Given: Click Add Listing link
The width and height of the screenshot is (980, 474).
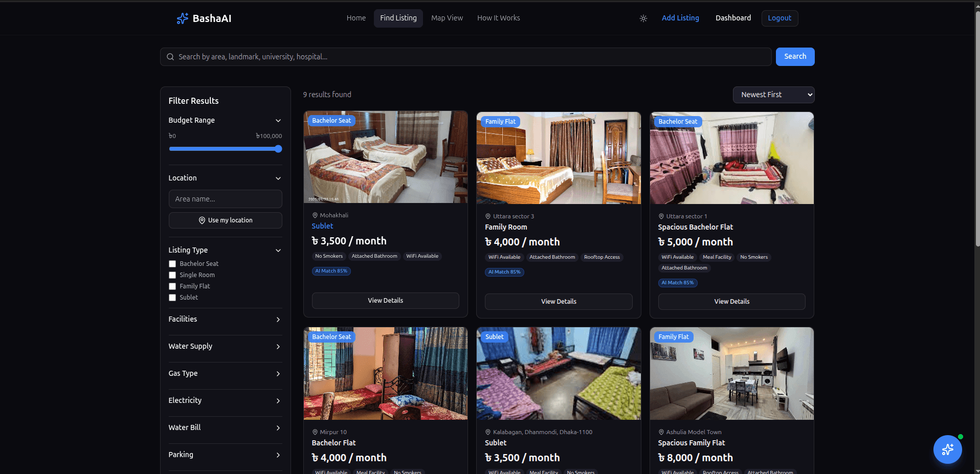Looking at the screenshot, I should coord(680,18).
